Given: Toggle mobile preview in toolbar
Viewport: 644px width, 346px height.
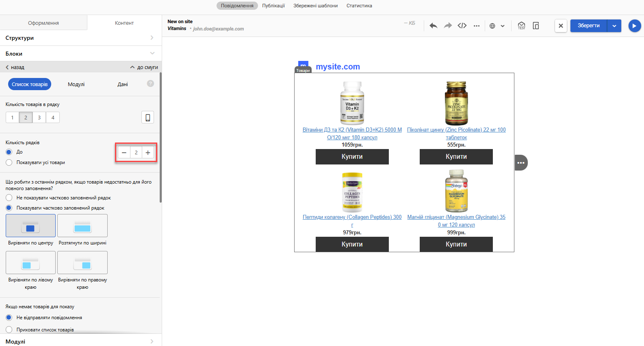Looking at the screenshot, I should (x=536, y=26).
